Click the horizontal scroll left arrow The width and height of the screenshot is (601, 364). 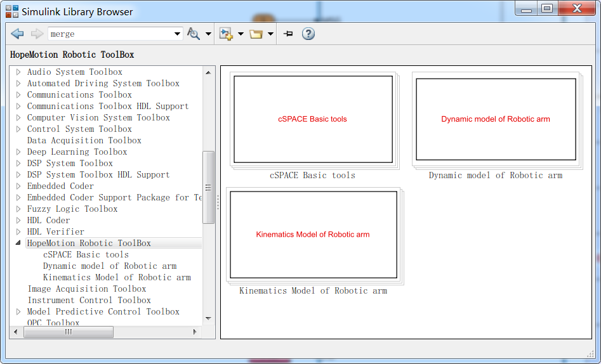click(x=16, y=332)
